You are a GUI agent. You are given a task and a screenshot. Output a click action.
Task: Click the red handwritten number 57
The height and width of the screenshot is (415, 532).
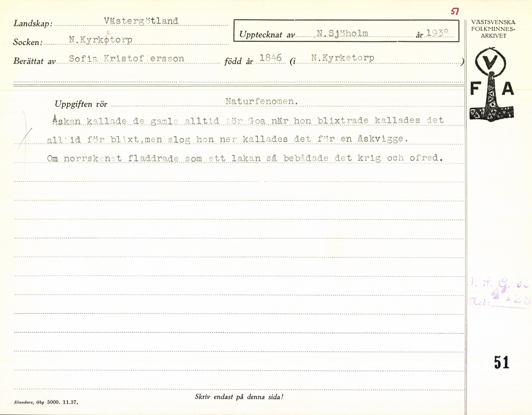[455, 11]
